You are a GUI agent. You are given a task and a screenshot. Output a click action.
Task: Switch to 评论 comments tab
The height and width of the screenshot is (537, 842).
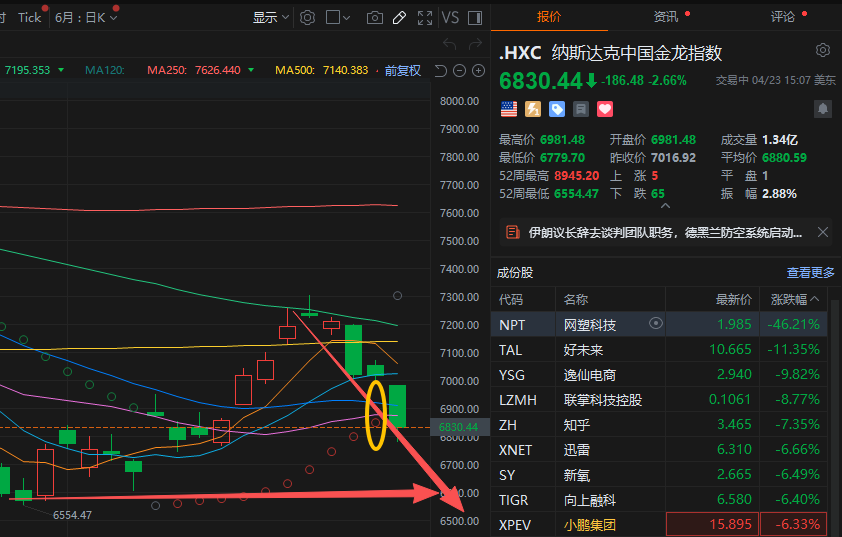click(783, 17)
